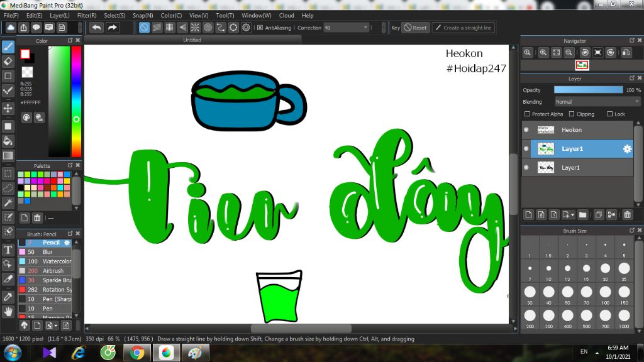Select the Airbrush brush

[x=45, y=271]
